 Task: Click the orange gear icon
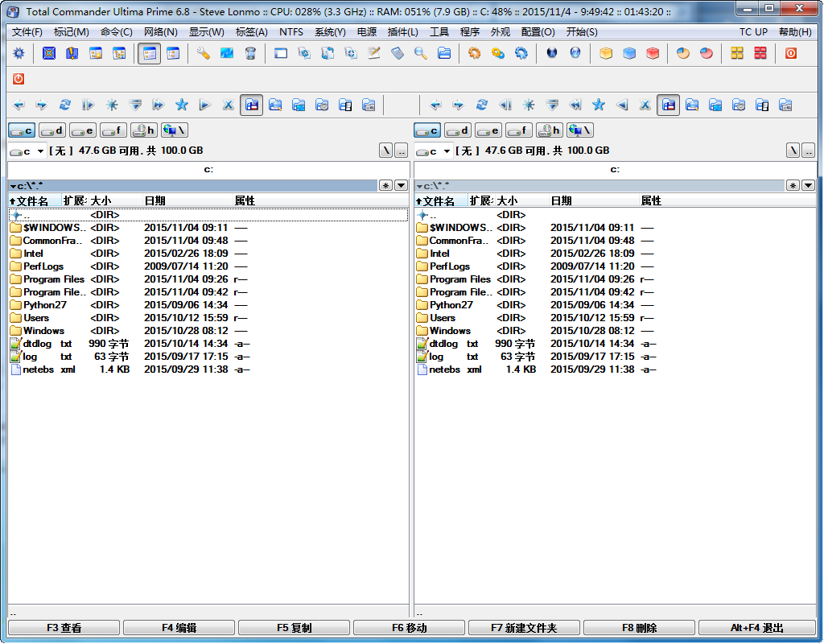tap(475, 53)
